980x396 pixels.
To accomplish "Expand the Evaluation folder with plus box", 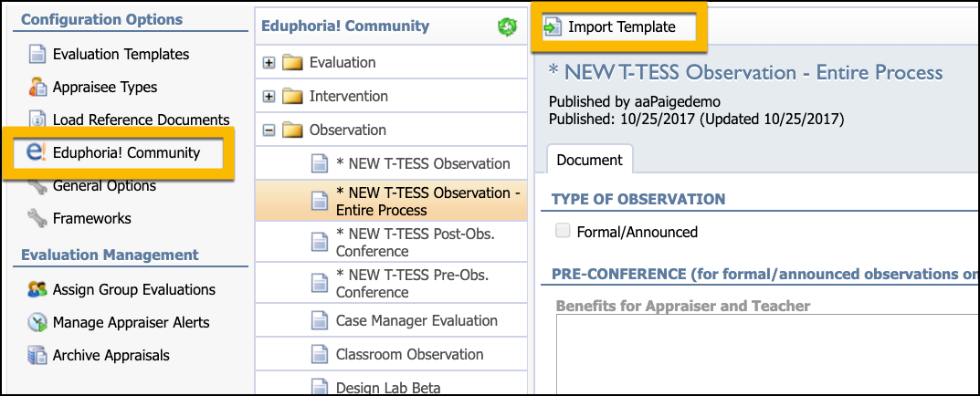I will pyautogui.click(x=269, y=63).
